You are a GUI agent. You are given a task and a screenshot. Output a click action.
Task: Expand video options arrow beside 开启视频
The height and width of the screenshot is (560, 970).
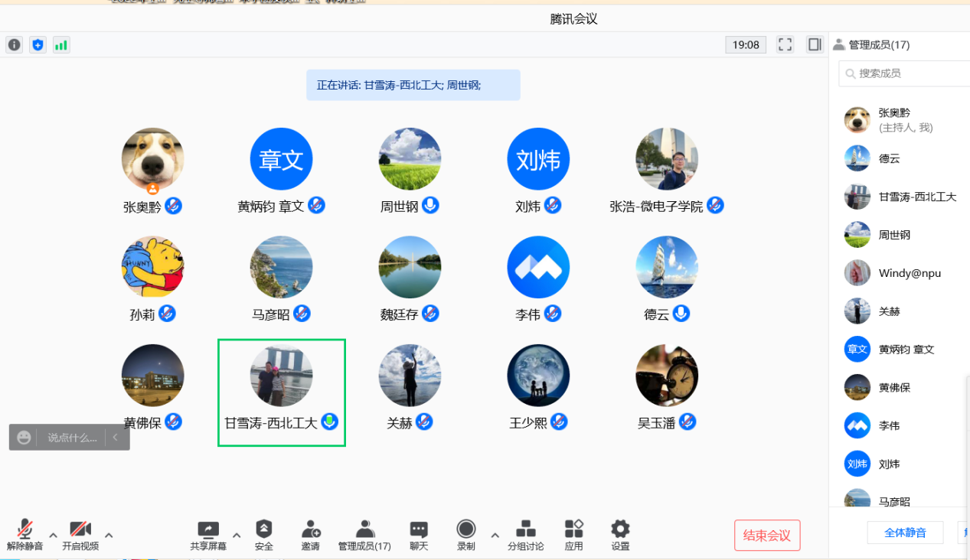point(109,535)
